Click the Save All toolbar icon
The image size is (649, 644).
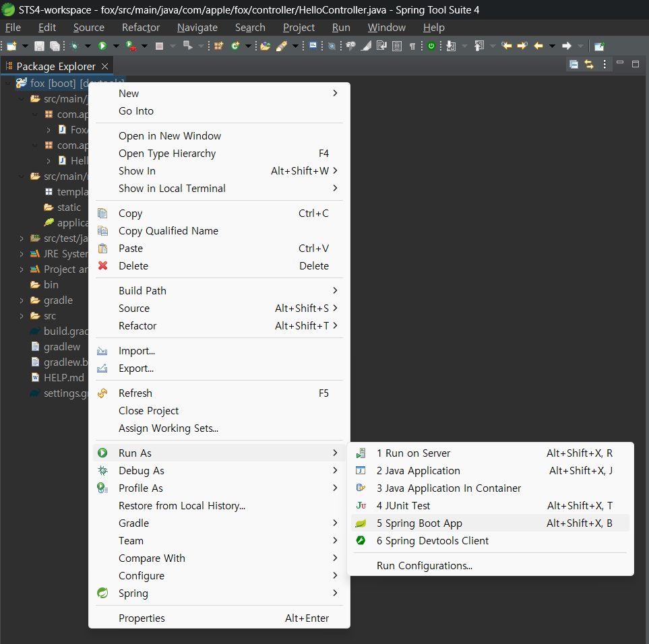tap(55, 46)
